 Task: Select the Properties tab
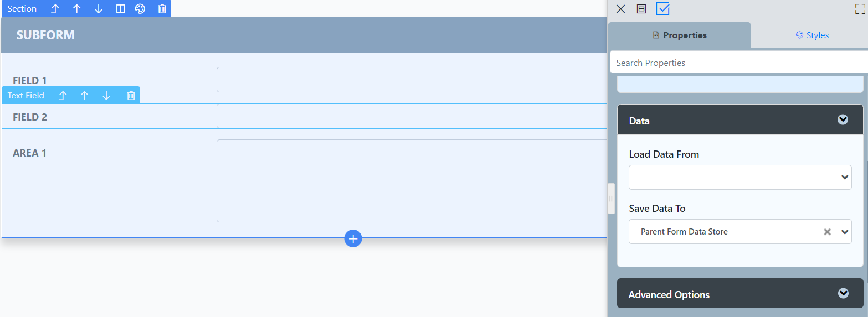(680, 35)
